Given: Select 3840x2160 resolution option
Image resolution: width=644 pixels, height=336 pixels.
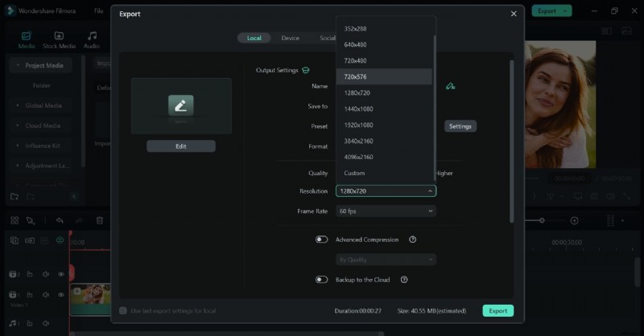Looking at the screenshot, I should [x=359, y=141].
